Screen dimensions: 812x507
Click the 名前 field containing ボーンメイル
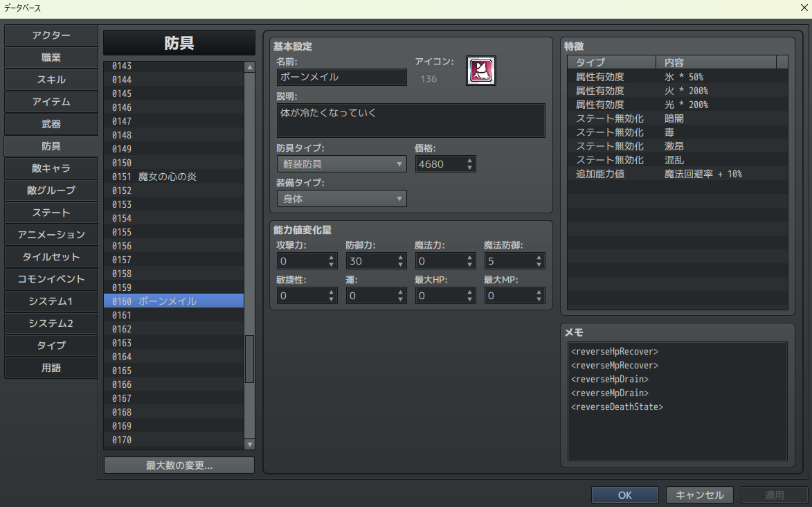pyautogui.click(x=341, y=77)
